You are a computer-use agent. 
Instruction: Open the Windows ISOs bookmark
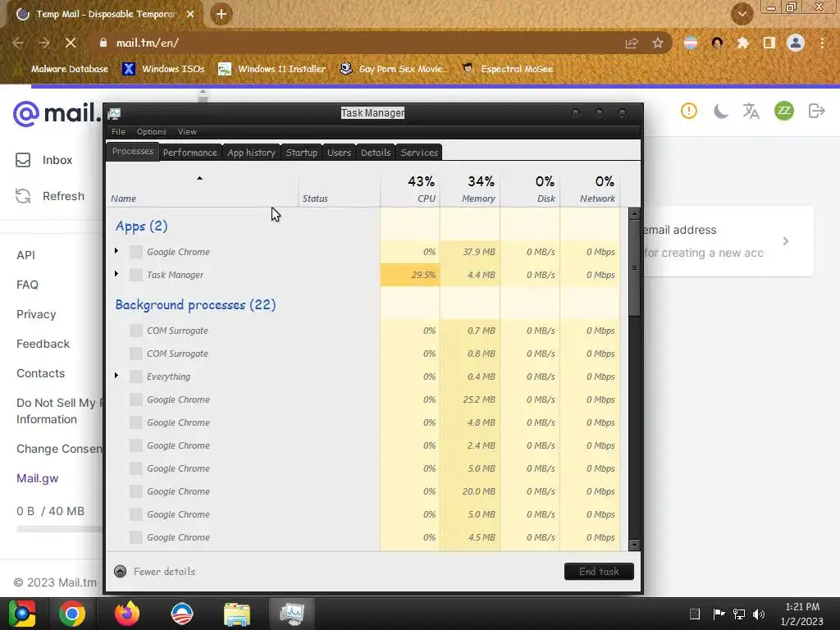164,69
